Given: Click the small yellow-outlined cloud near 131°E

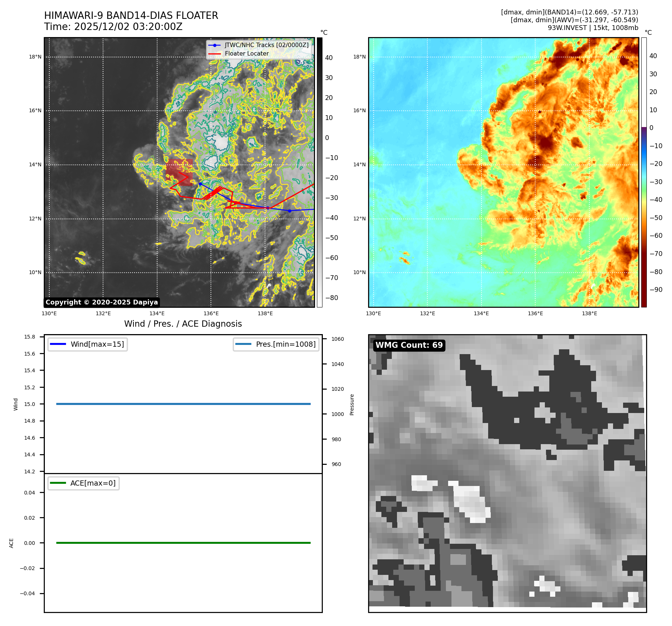Looking at the screenshot, I should point(81,258).
